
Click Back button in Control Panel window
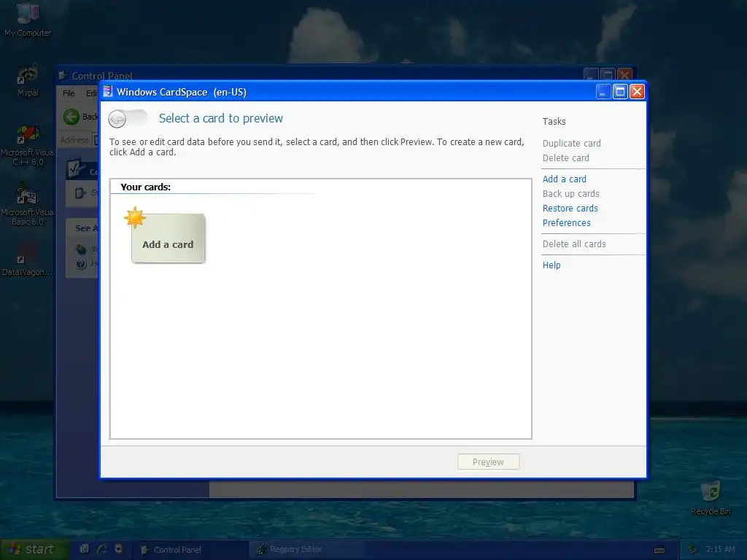tap(80, 117)
